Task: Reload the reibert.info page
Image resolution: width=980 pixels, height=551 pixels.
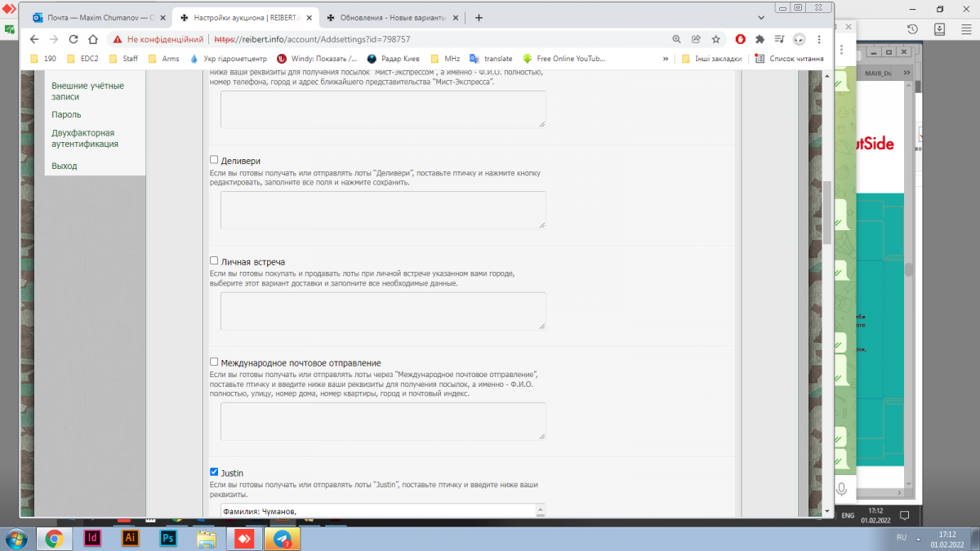Action: click(73, 38)
